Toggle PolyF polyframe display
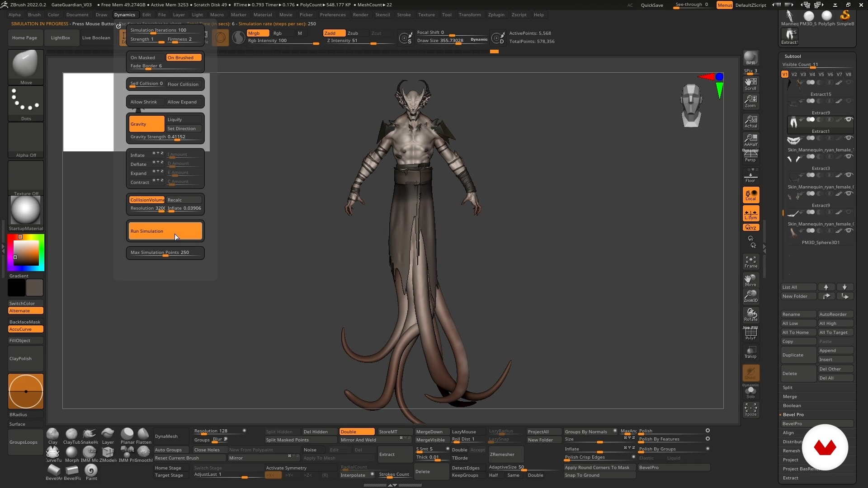The height and width of the screenshot is (488, 868). [x=750, y=333]
